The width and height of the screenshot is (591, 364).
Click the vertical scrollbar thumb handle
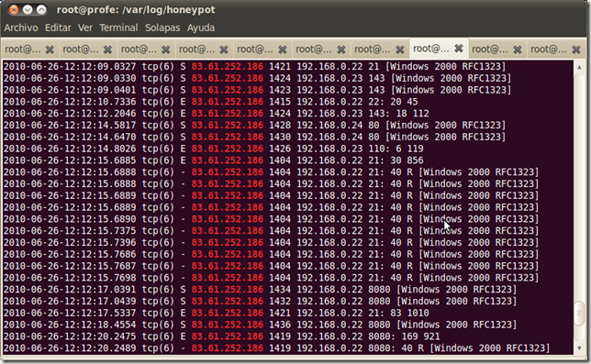[x=579, y=314]
